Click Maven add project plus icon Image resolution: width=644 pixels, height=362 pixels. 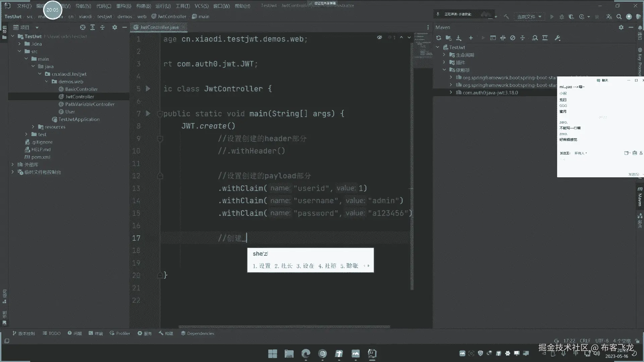point(471,38)
